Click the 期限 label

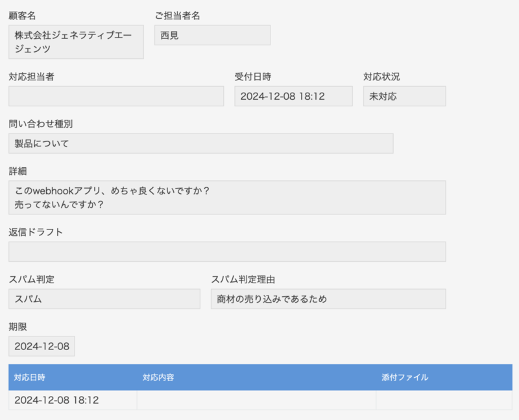point(18,327)
